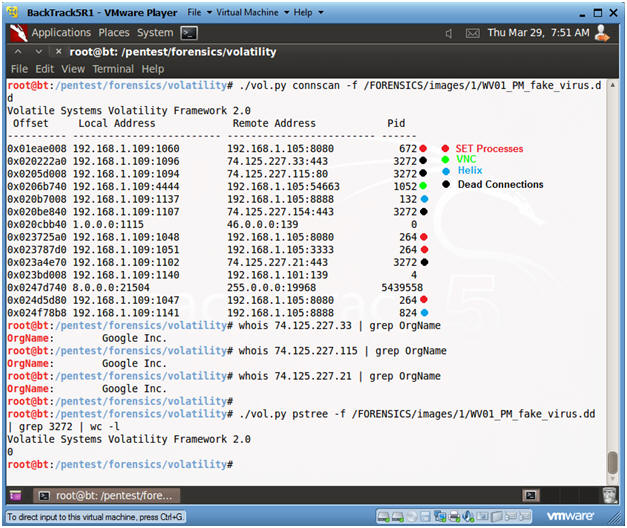Click the VMware printer status icon
This screenshot has width=627, height=528.
[x=454, y=517]
